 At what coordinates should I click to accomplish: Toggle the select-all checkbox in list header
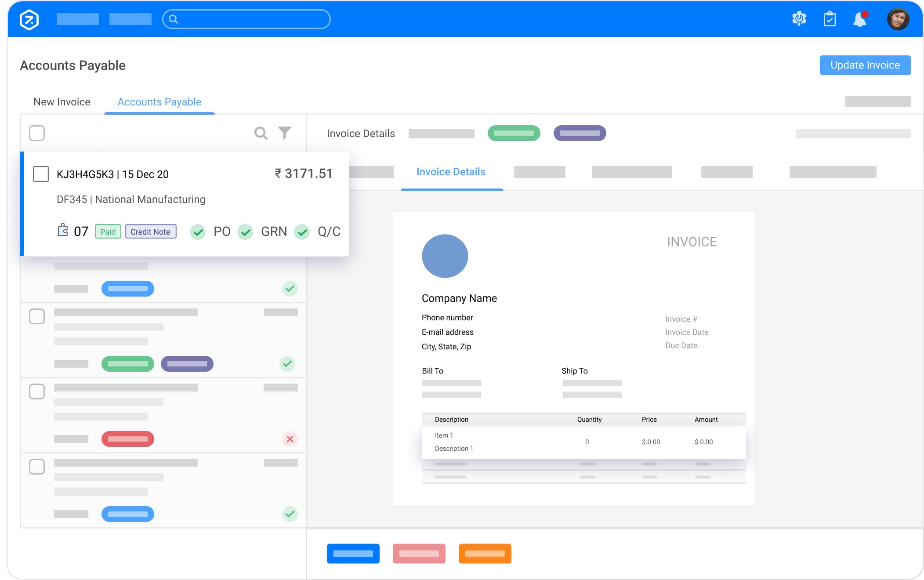click(37, 133)
